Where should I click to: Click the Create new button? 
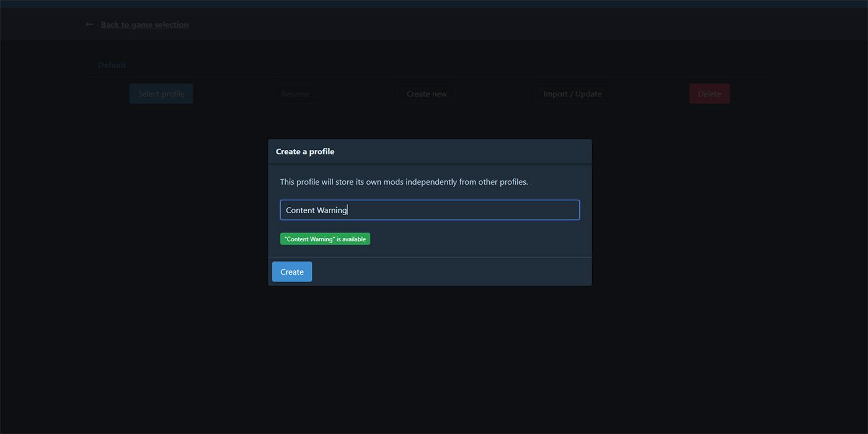pyautogui.click(x=427, y=94)
